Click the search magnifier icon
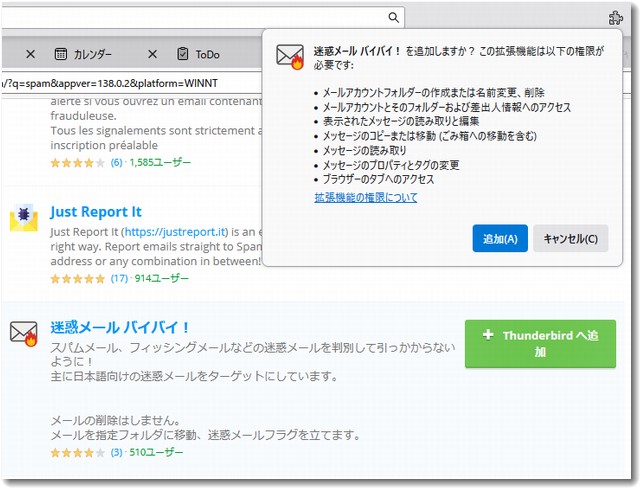The width and height of the screenshot is (640, 488). coord(393,18)
